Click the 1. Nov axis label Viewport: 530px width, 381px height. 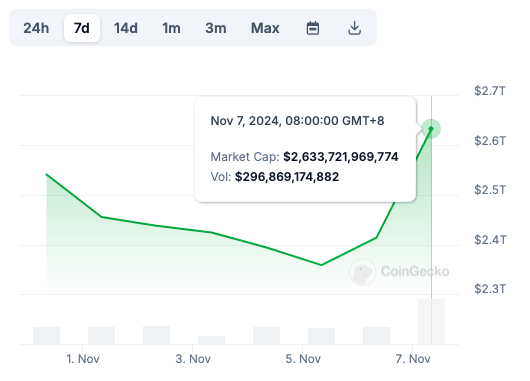click(83, 359)
